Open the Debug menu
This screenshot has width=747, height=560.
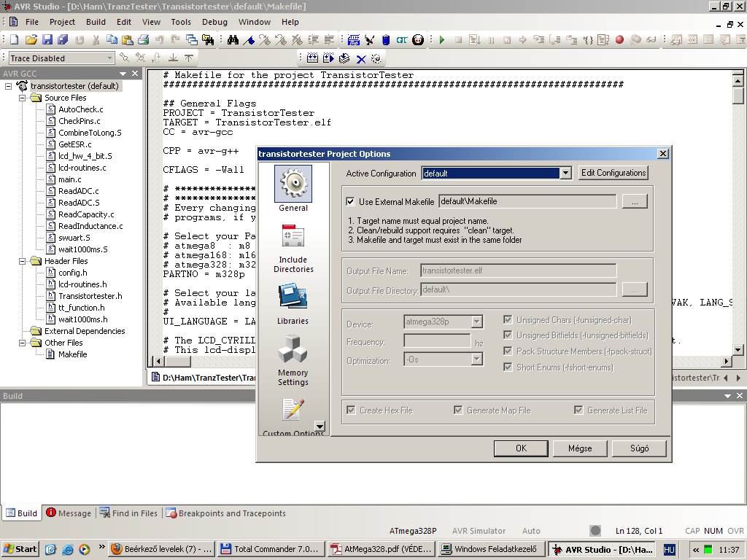(x=215, y=22)
